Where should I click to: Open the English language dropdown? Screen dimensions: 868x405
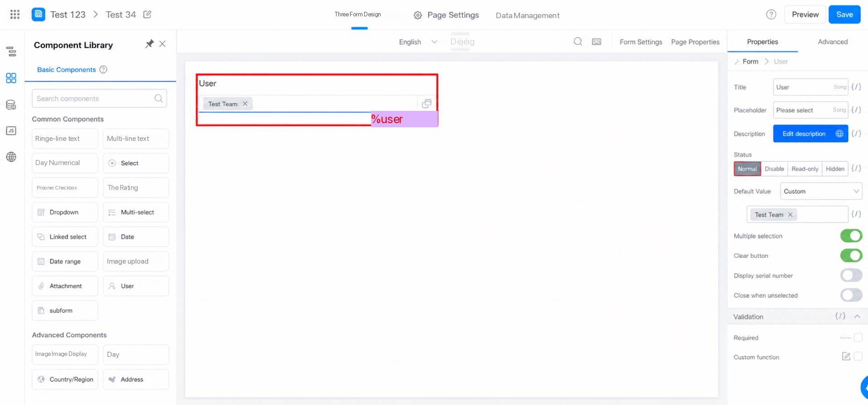pos(418,42)
